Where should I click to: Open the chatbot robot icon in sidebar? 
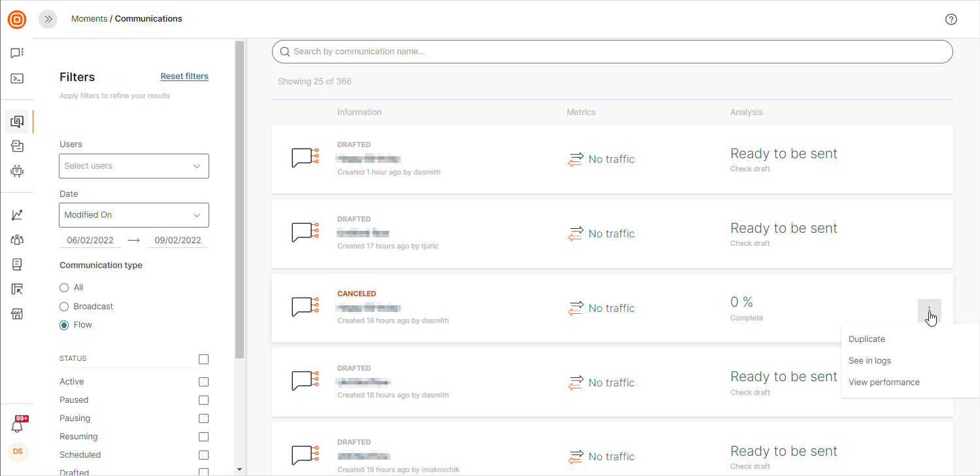pyautogui.click(x=17, y=171)
